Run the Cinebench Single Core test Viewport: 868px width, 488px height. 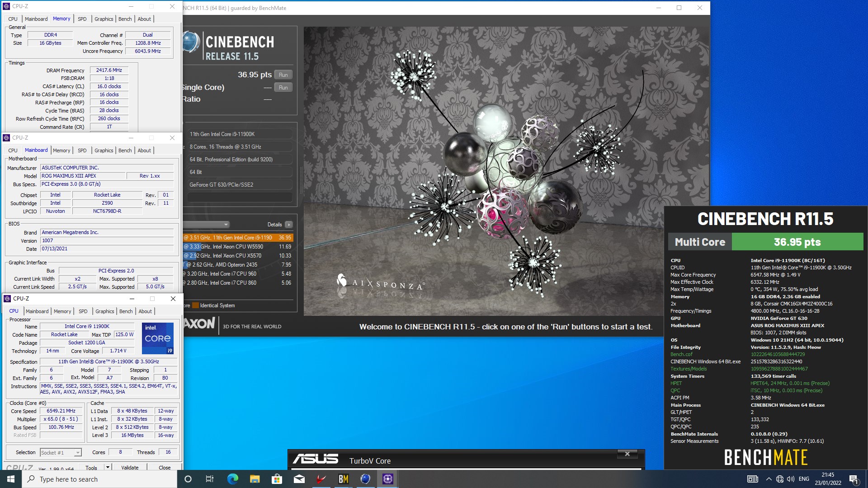pyautogui.click(x=283, y=88)
